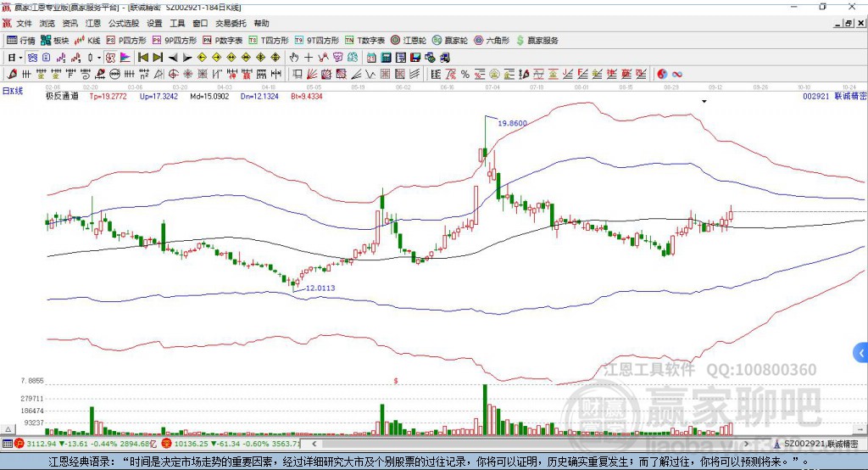This screenshot has height=470, width=868.
Task: Choose the candlestick chart type icon
Action: pos(90,58)
